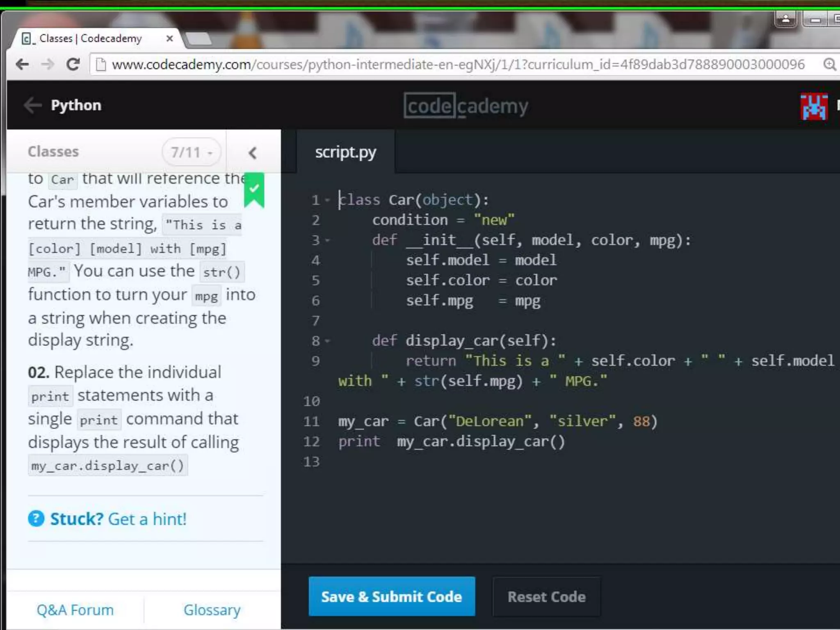The image size is (840, 630).
Task: Click the my_car.display_car() code snippet in instructions
Action: tap(108, 466)
